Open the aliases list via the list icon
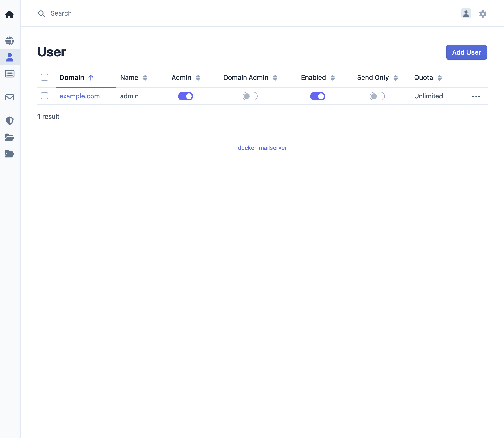The image size is (504, 438). click(x=10, y=74)
